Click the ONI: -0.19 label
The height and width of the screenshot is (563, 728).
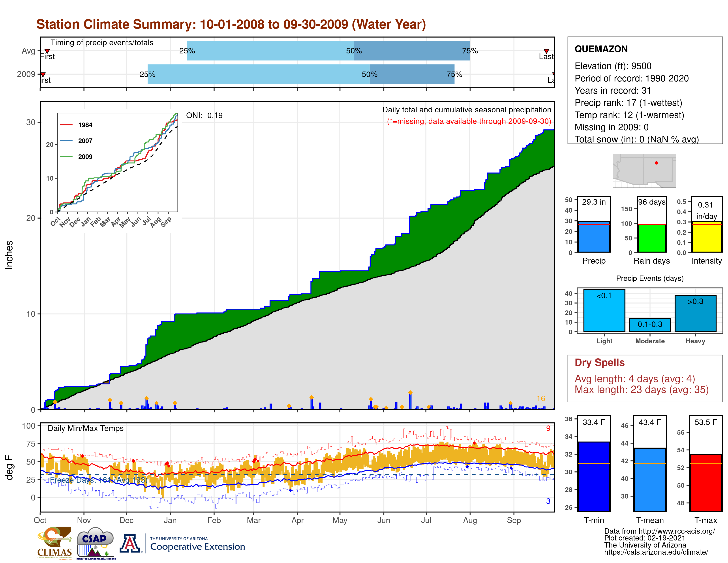coord(204,115)
